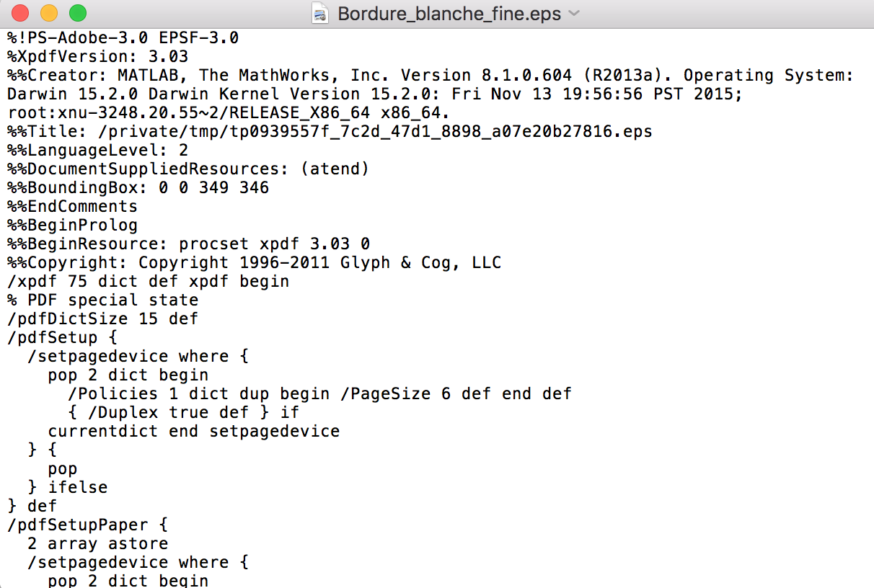
Task: Place cursor in %%LanguageLevel: 2 line
Action: (97, 150)
